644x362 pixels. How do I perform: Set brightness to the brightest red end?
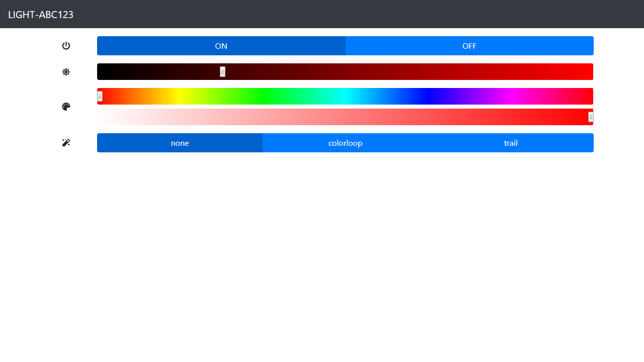tap(590, 72)
